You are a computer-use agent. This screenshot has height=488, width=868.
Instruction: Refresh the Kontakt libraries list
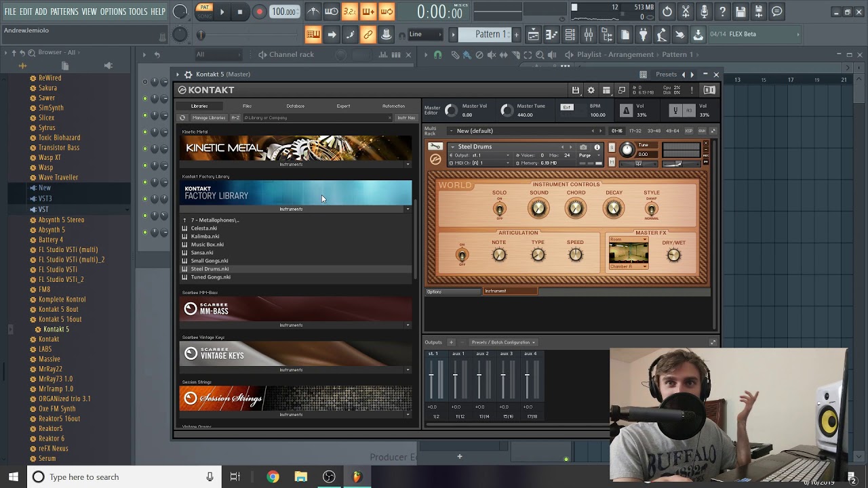click(x=182, y=118)
